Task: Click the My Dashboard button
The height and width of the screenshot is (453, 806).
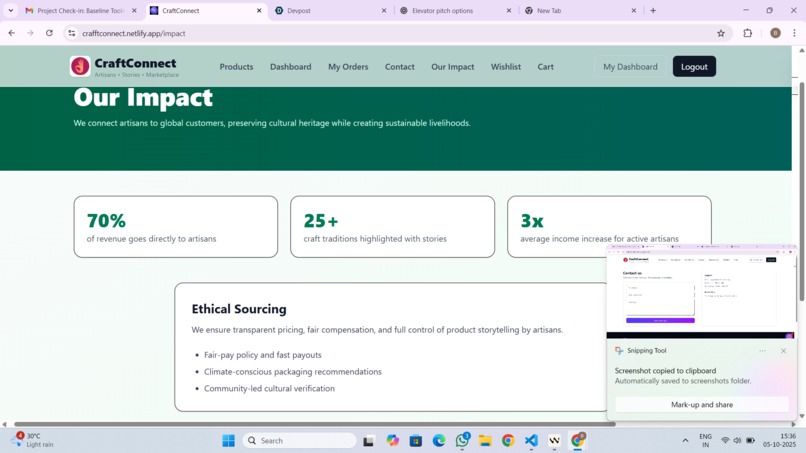Action: click(x=630, y=67)
